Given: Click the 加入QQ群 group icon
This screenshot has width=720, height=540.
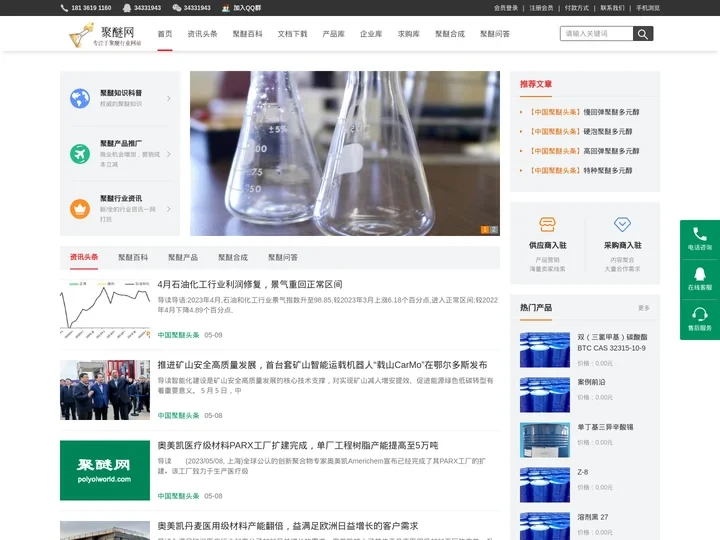Looking at the screenshot, I should 226,8.
